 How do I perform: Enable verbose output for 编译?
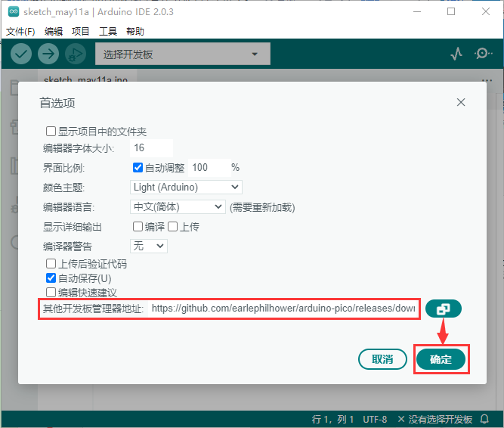click(x=138, y=226)
